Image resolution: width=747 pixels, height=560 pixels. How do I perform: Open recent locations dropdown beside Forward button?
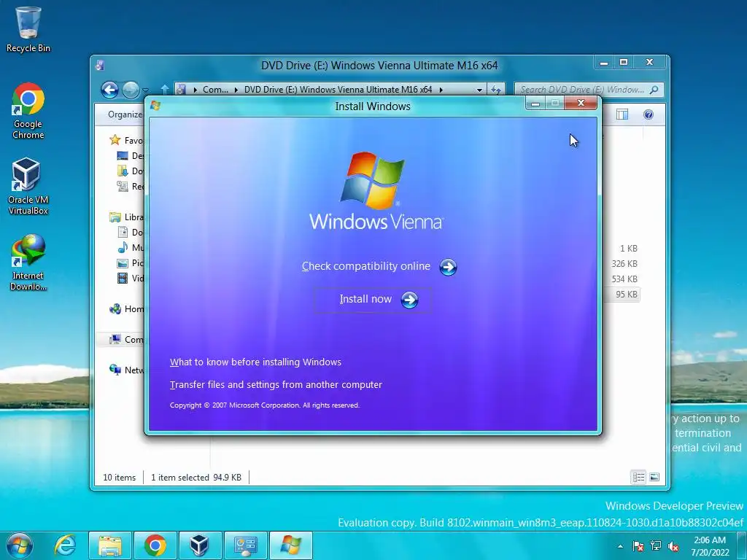(x=146, y=90)
